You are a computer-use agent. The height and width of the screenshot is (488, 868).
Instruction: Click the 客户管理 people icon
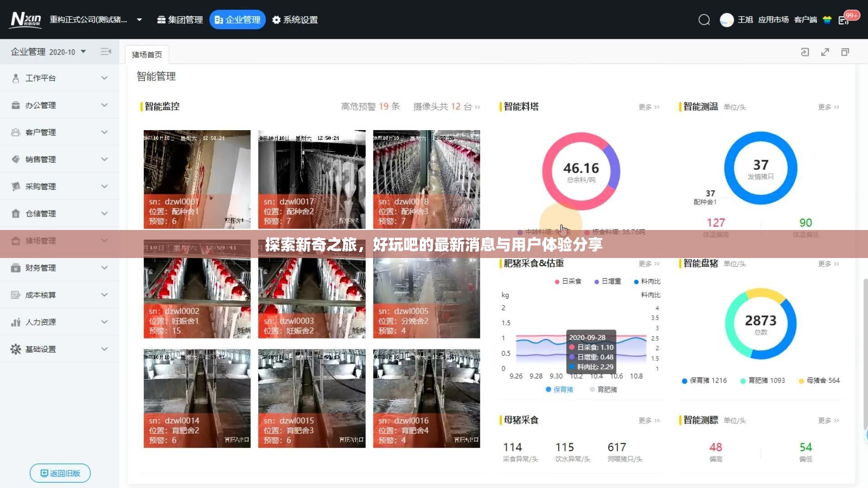click(15, 132)
